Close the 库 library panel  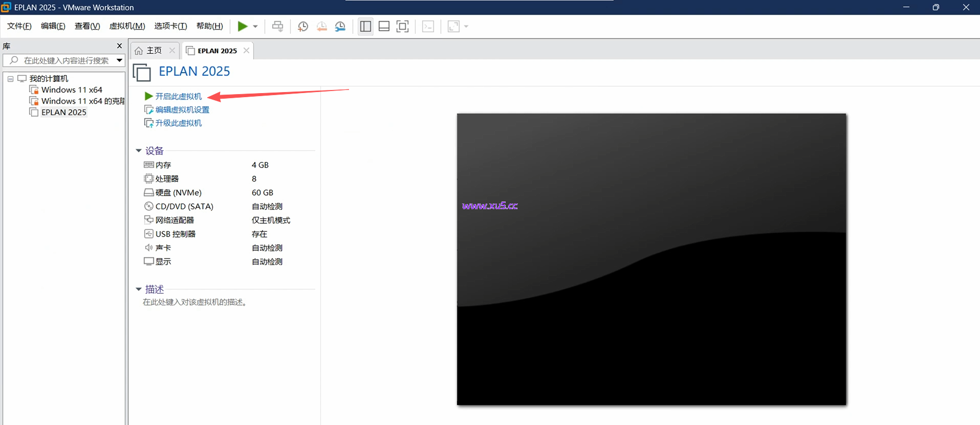119,46
